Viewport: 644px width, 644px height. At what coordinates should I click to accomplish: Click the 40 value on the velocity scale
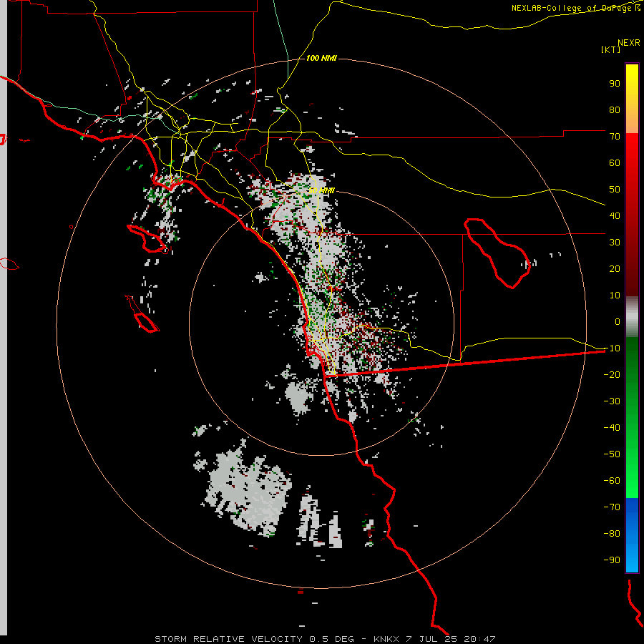pyautogui.click(x=615, y=215)
